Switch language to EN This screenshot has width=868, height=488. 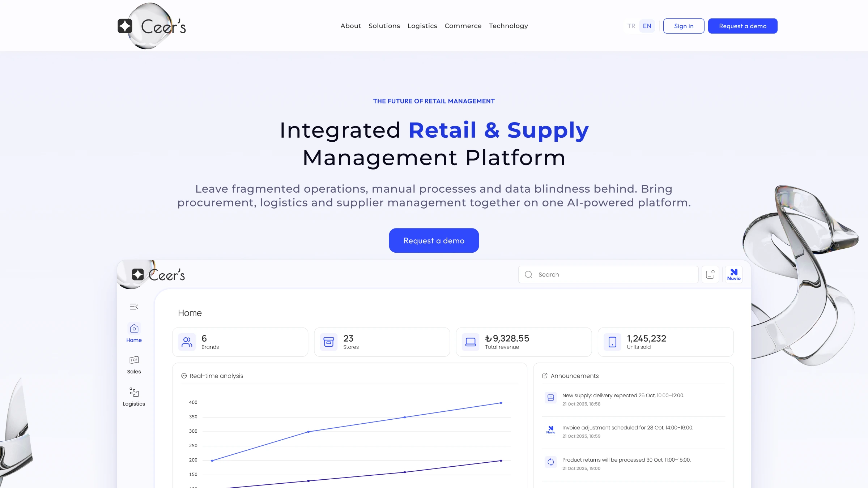(x=647, y=26)
